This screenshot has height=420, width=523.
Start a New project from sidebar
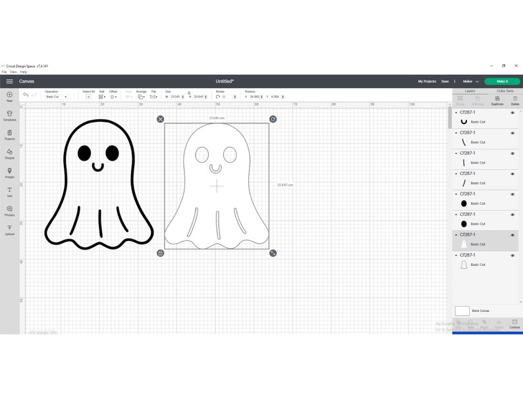click(9, 97)
